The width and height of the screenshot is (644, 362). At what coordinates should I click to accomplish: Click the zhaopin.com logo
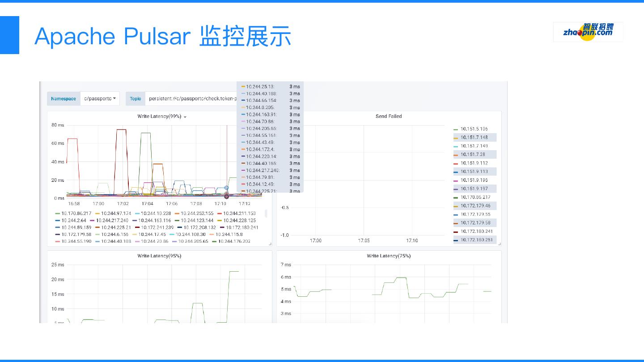click(588, 32)
